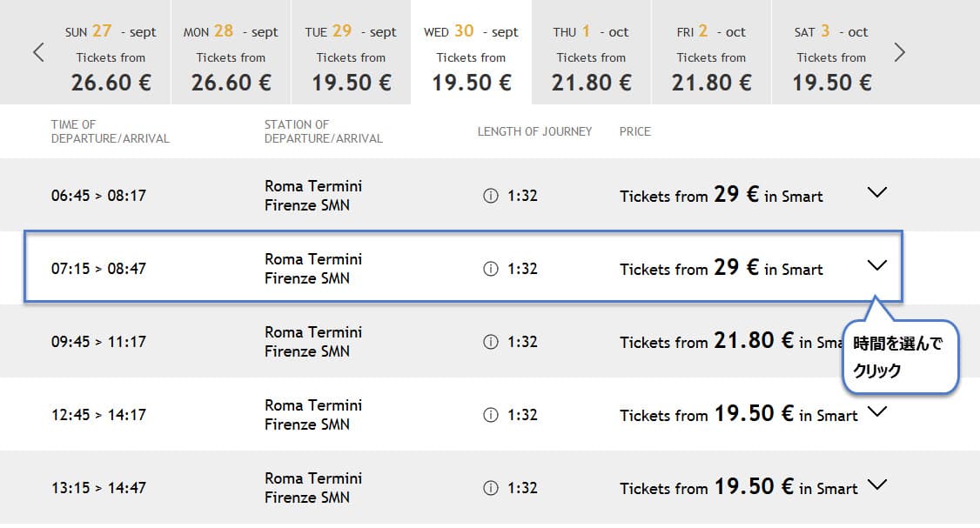Expand fares for the 13:15 departure
The width and height of the screenshot is (980, 528).
point(877,485)
